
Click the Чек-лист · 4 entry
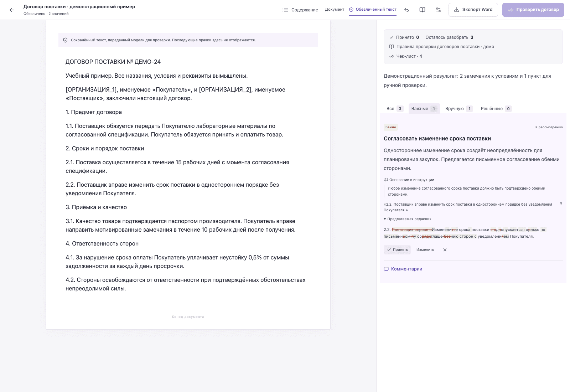[405, 56]
